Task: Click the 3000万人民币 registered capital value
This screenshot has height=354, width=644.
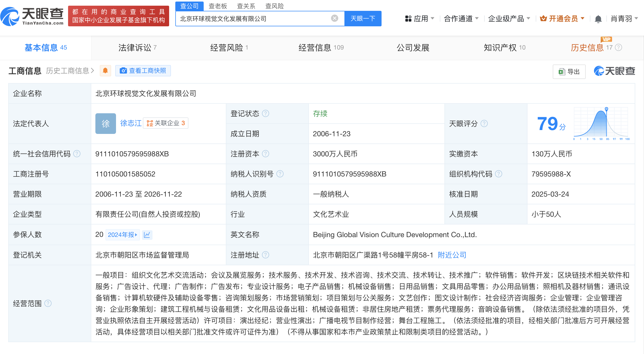Action: coord(335,154)
